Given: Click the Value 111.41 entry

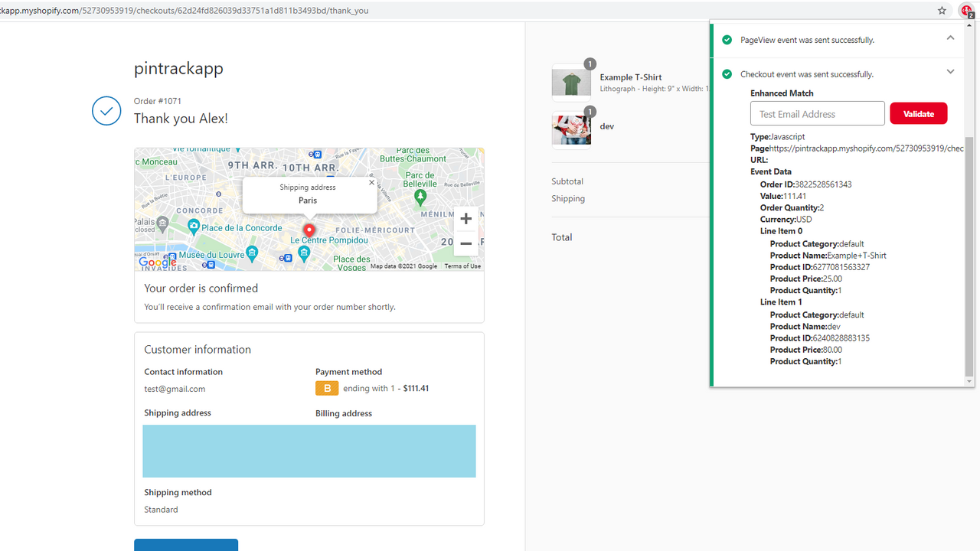Looking at the screenshot, I should click(782, 196).
